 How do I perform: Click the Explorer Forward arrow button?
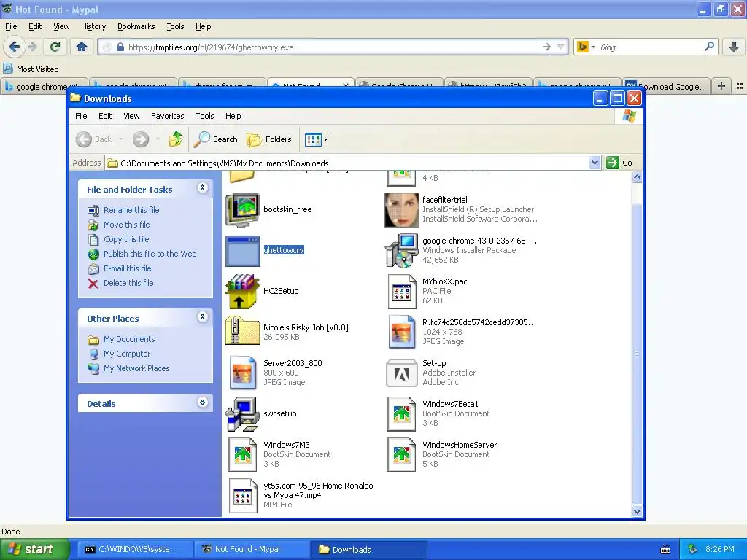click(141, 139)
